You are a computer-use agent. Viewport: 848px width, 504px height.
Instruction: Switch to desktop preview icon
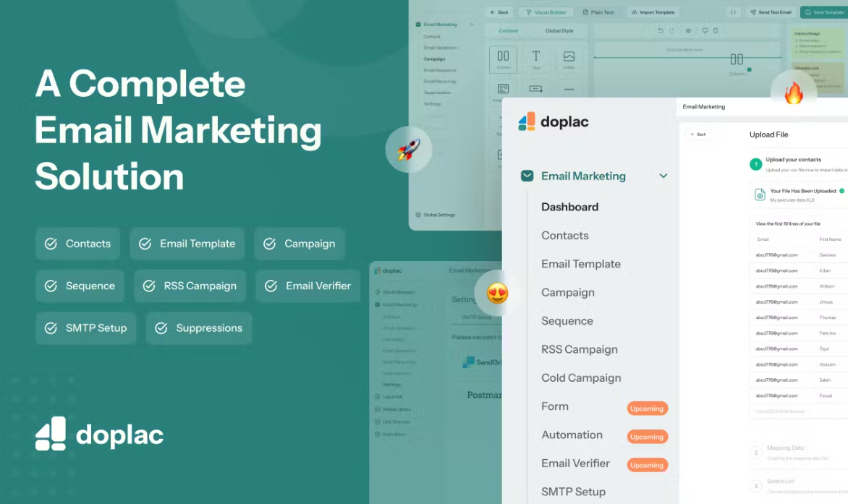[x=705, y=31]
